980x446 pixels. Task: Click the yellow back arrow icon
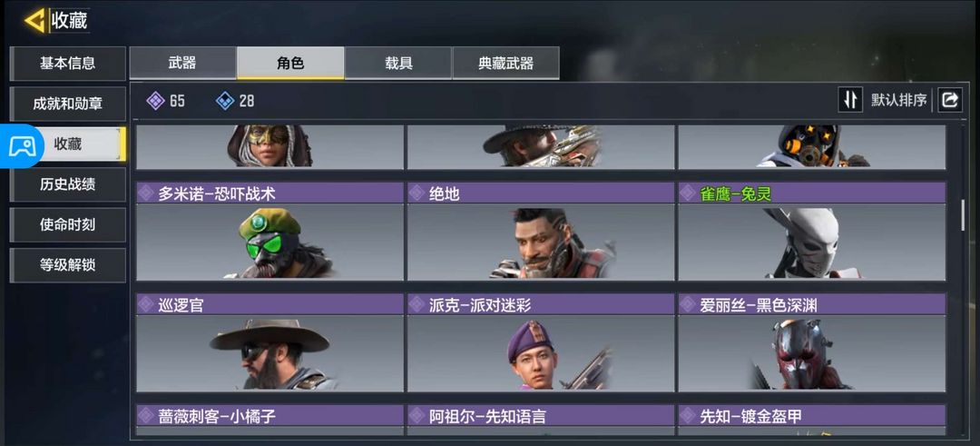34,20
